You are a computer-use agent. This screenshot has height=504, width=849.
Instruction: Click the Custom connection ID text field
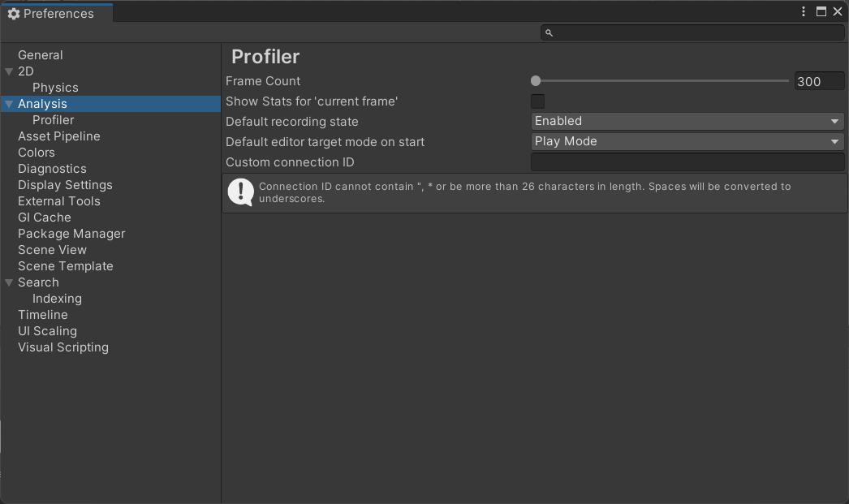[x=687, y=162]
